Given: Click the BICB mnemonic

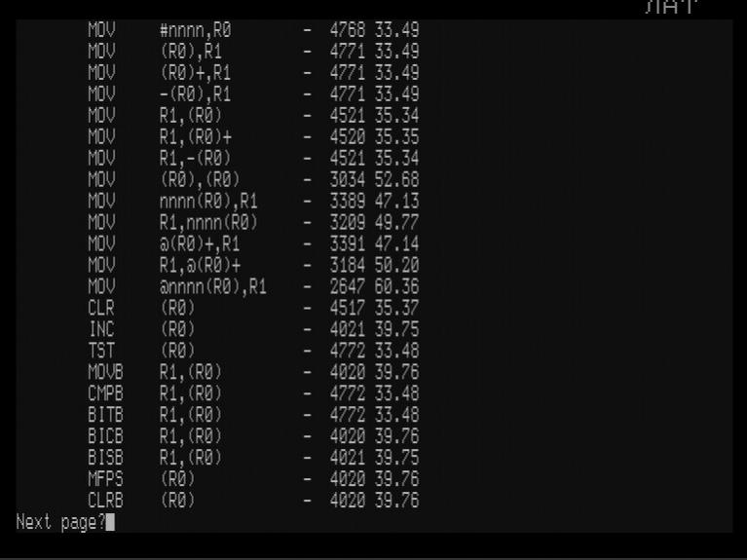Looking at the screenshot, I should click(106, 436).
